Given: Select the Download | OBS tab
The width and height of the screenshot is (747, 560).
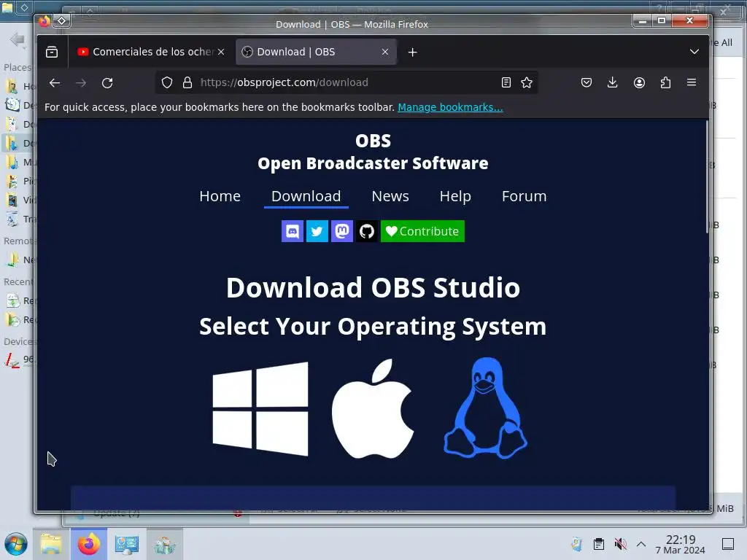Looking at the screenshot, I should pos(315,52).
